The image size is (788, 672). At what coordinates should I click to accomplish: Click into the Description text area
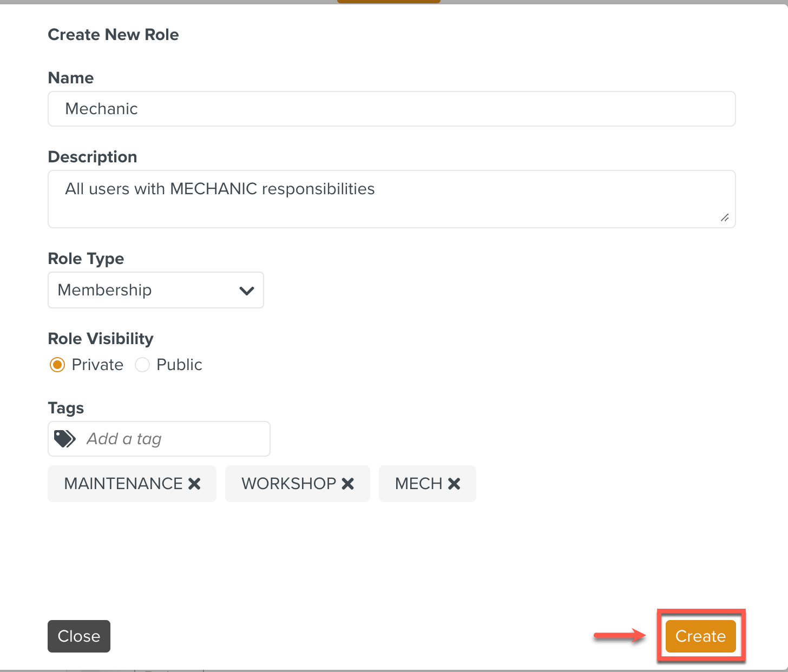[x=391, y=199]
